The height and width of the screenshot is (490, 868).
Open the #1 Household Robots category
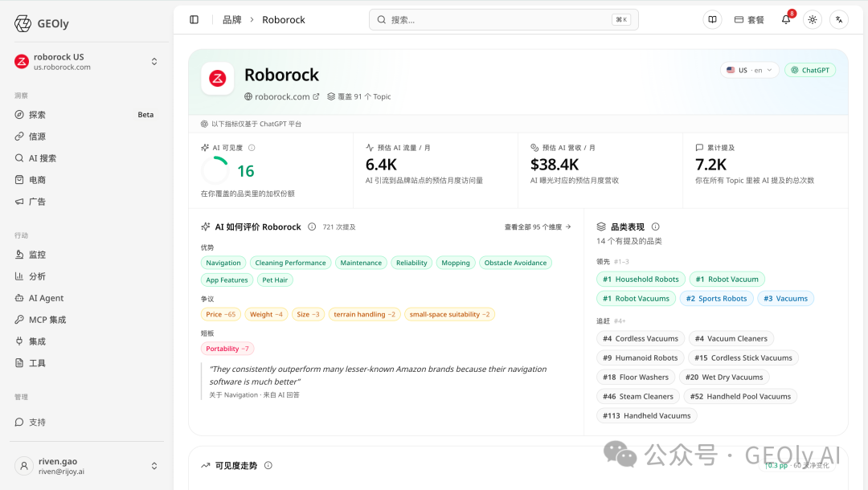tap(641, 280)
